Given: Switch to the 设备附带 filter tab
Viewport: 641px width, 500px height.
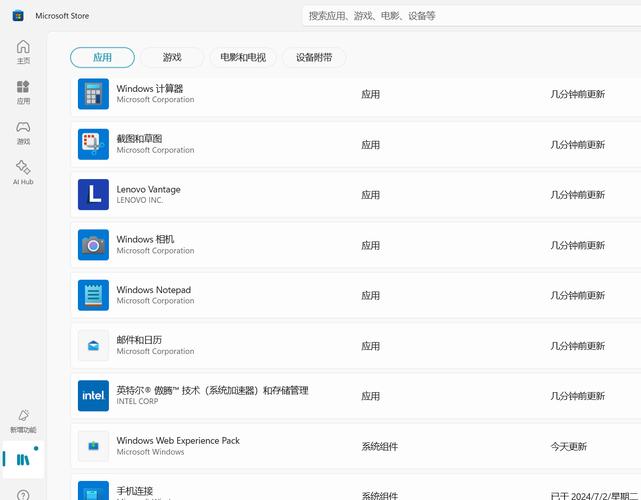Looking at the screenshot, I should (x=314, y=57).
